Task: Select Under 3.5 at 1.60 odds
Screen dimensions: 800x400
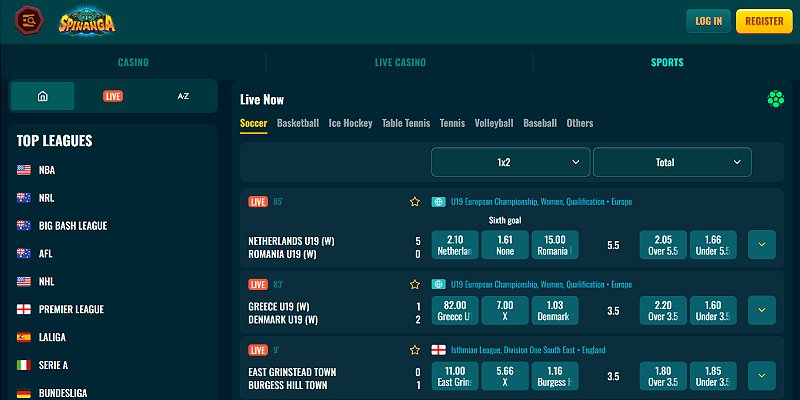Action: coord(713,310)
